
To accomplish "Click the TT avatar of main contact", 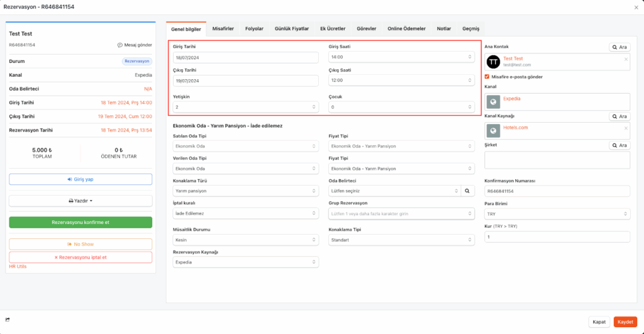I will 494,62.
